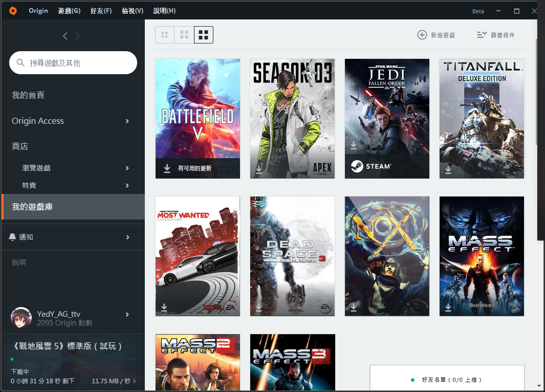Open the NOX game tile
The image size is (545, 392).
[387, 256]
